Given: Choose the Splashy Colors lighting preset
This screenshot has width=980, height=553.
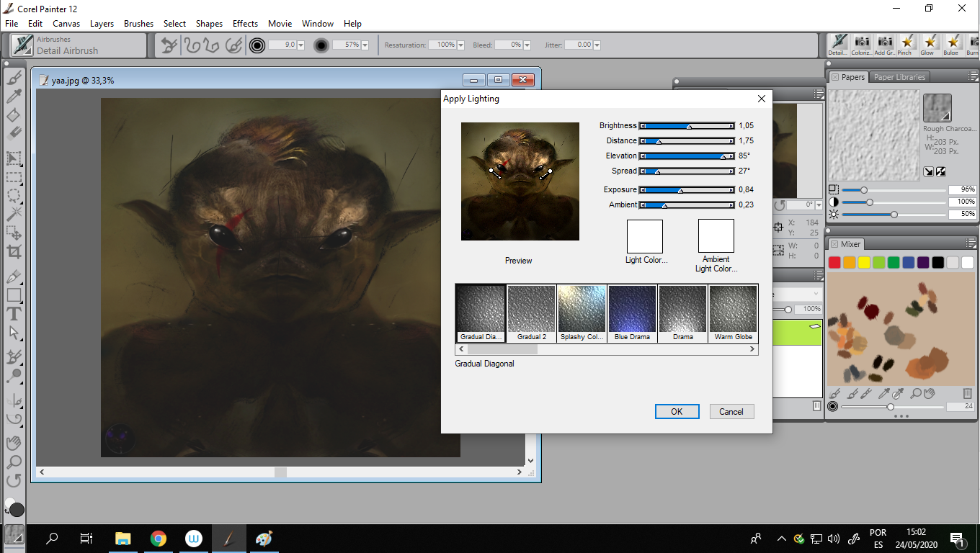Looking at the screenshot, I should click(x=582, y=313).
